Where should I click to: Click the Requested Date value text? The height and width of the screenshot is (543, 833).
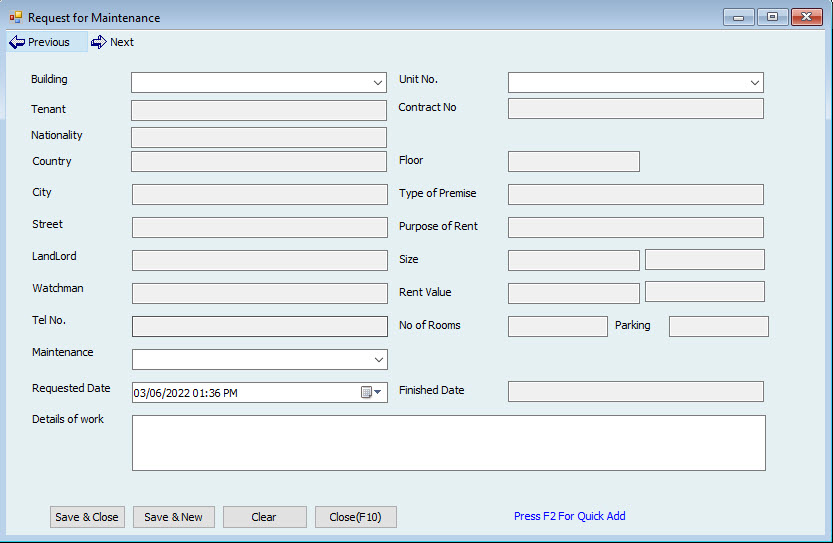(x=186, y=393)
